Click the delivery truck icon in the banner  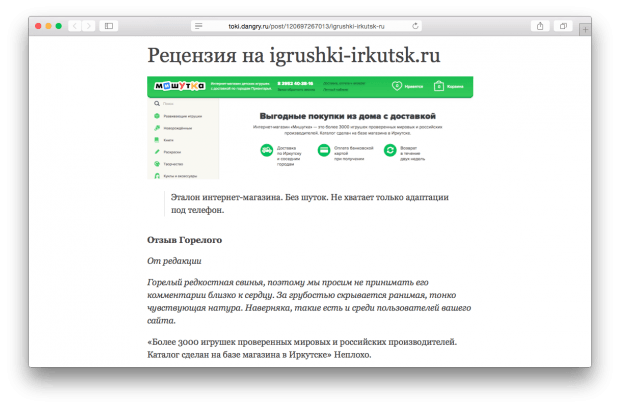267,151
